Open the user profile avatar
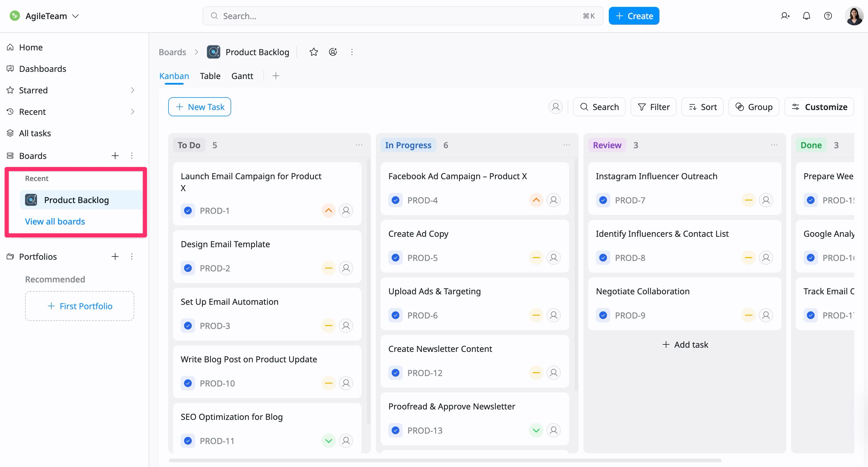 pyautogui.click(x=854, y=16)
